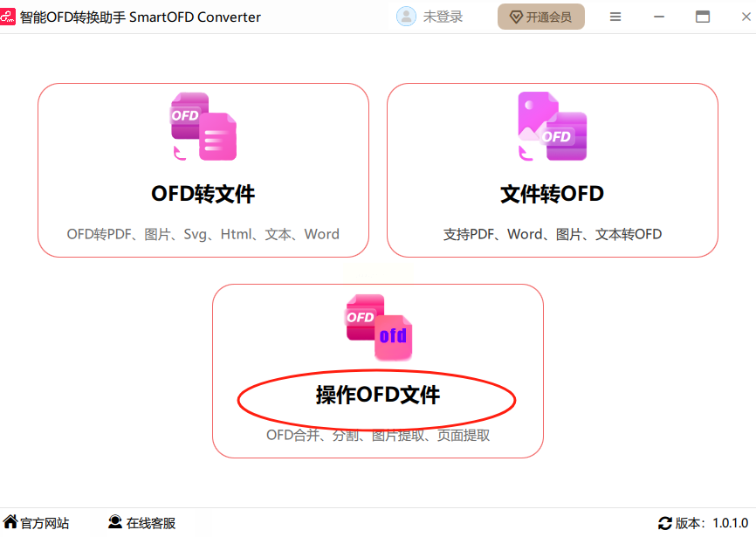Check the 版本 1.0.1.0 label
Screen dimensions: 756x537
[711, 523]
